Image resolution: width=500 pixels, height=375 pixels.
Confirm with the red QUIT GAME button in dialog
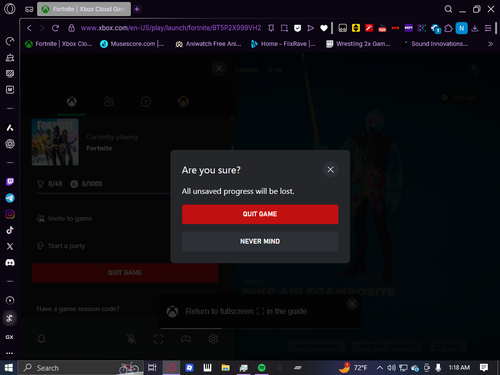260,214
